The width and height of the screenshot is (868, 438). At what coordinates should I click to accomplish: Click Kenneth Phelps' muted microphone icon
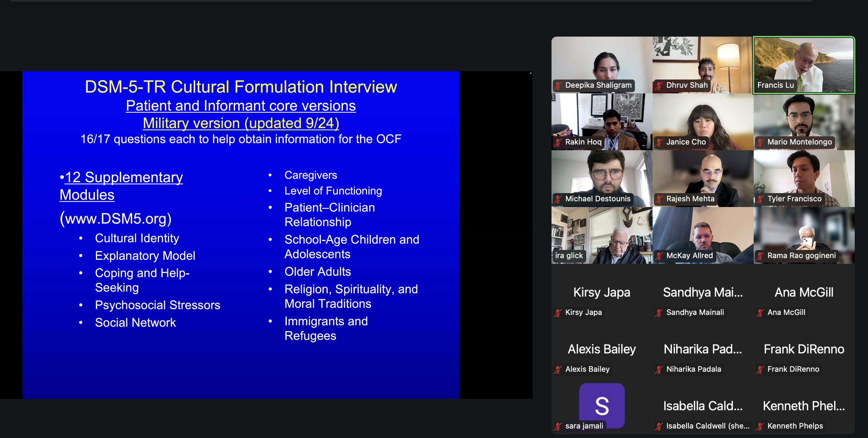click(x=760, y=427)
